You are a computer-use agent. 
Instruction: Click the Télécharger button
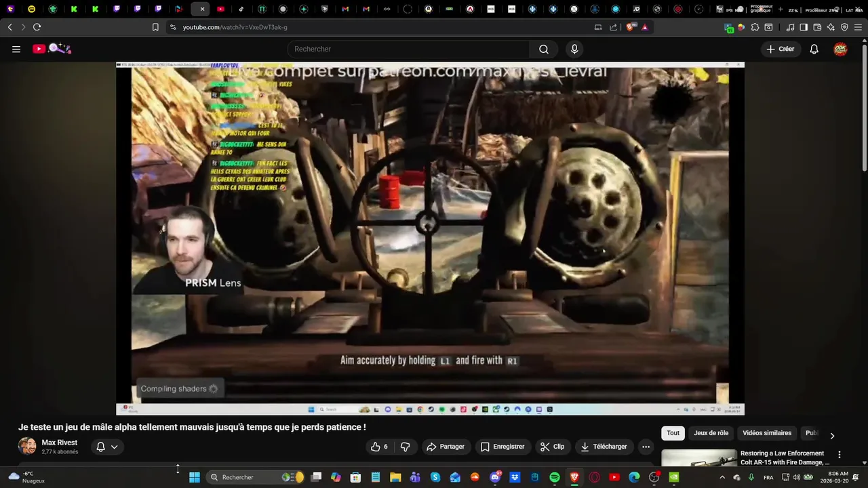604,447
